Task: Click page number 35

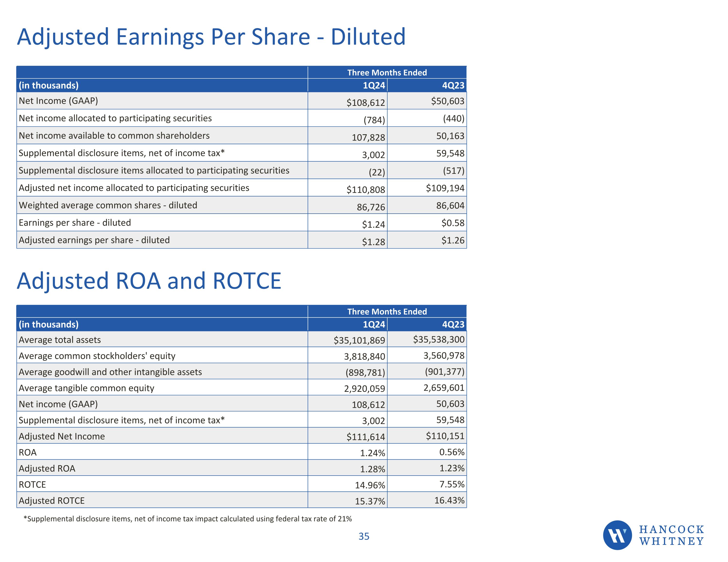Action: pyautogui.click(x=364, y=536)
